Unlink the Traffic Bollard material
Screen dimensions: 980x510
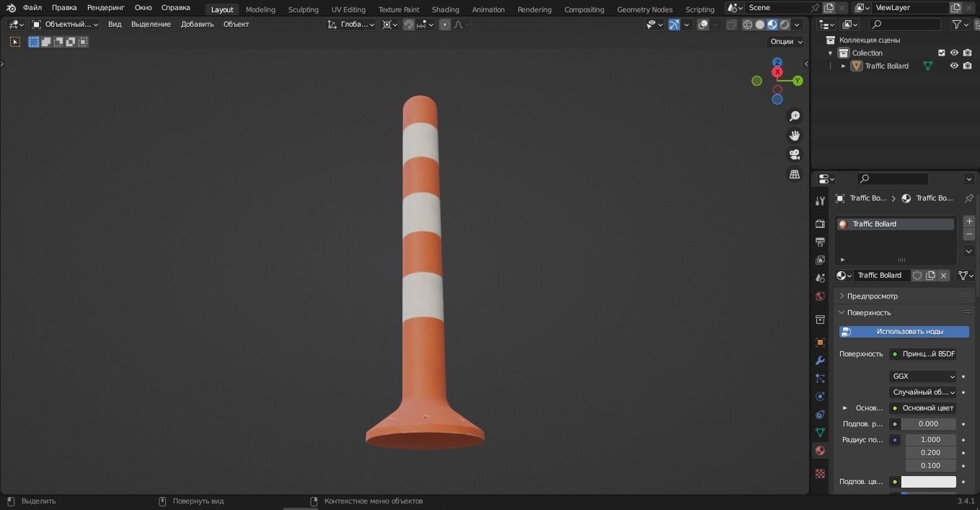943,276
